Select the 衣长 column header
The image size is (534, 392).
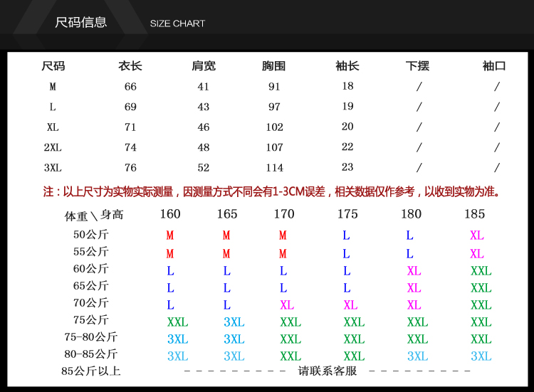point(130,65)
